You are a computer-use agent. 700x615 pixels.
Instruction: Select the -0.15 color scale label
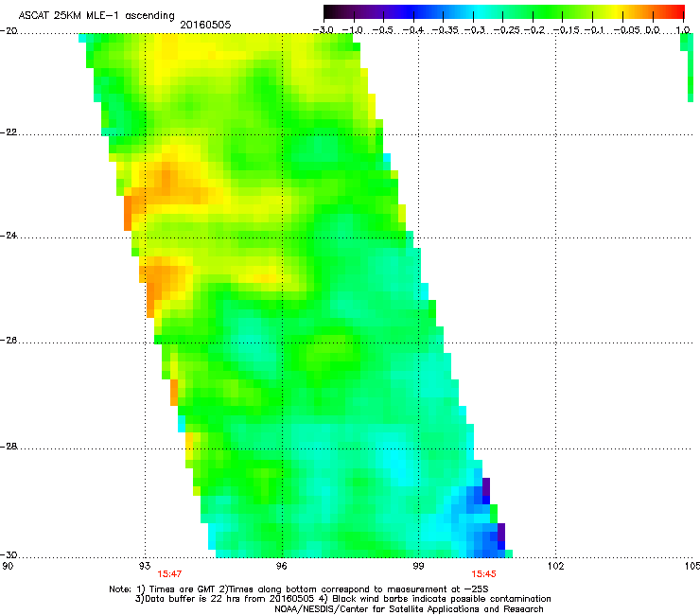tap(566, 30)
